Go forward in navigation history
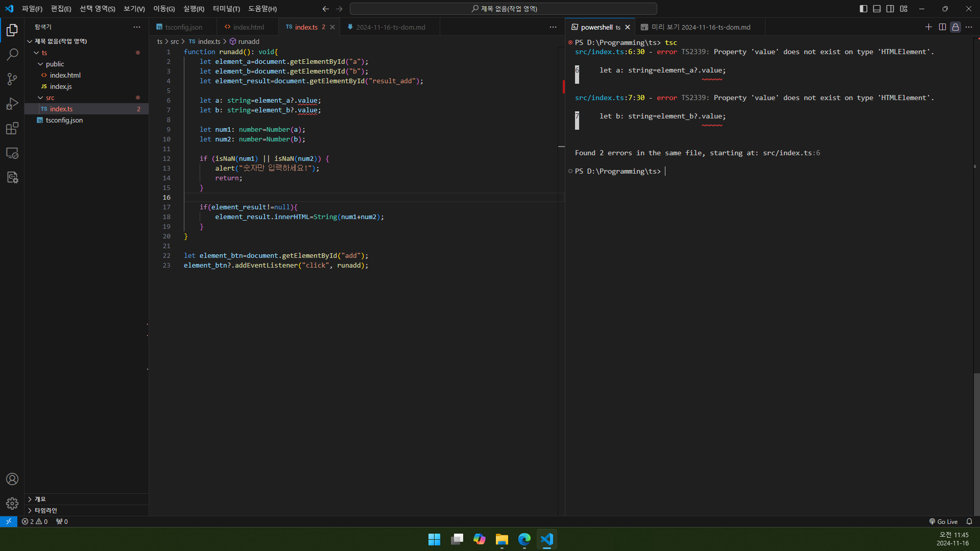Screen dimensions: 980x551 coord(339,9)
